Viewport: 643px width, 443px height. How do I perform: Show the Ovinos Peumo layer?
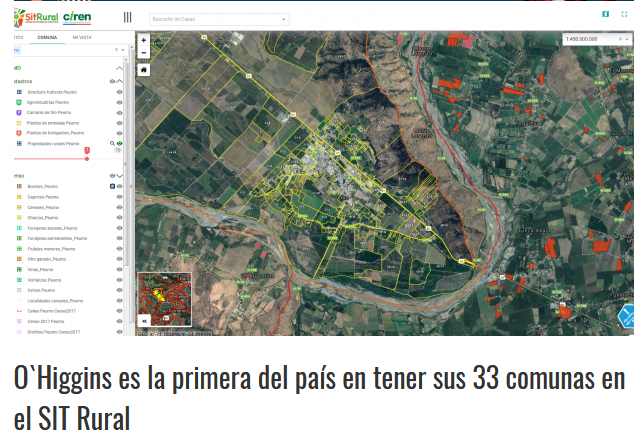pos(119,290)
